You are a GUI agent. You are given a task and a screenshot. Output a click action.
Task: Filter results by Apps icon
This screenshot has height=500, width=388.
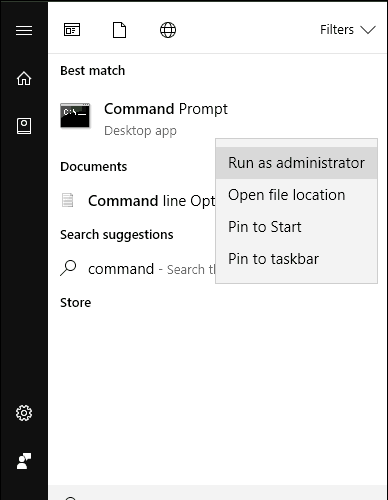click(72, 30)
